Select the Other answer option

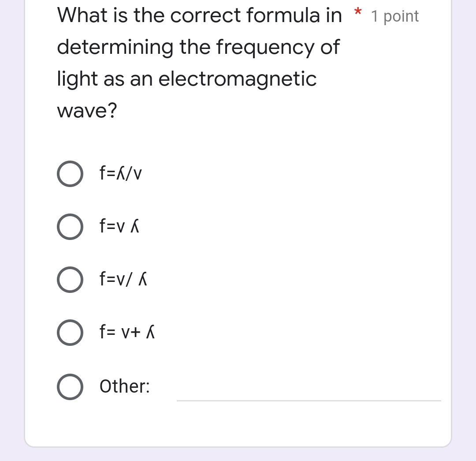[x=70, y=387]
